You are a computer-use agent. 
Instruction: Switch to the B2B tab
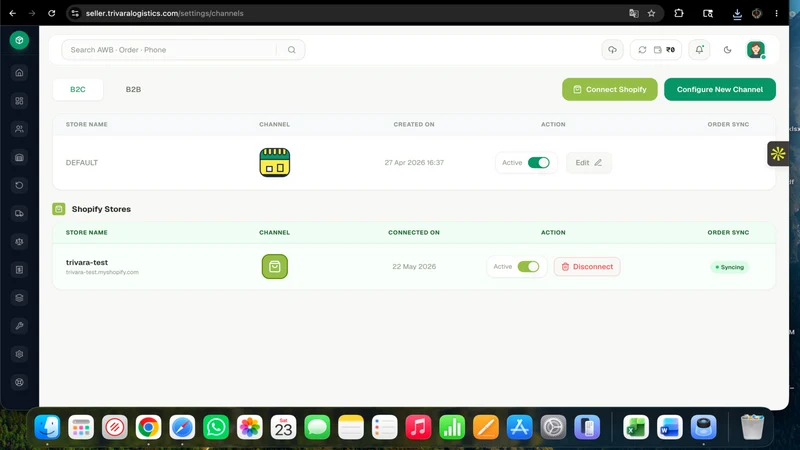tap(133, 89)
